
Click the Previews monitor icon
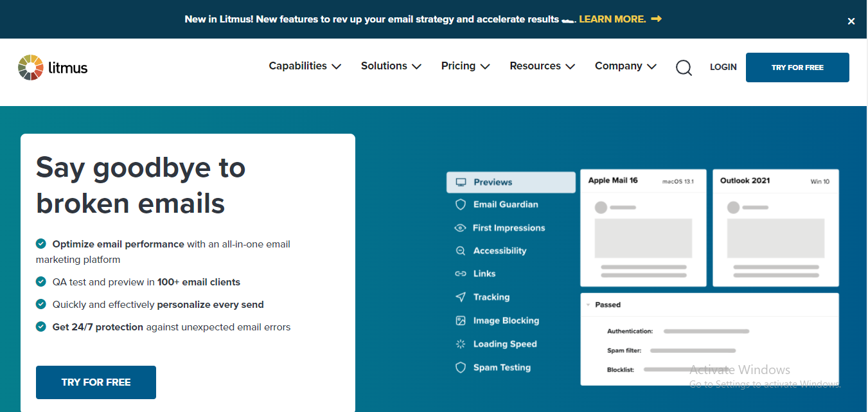point(461,183)
